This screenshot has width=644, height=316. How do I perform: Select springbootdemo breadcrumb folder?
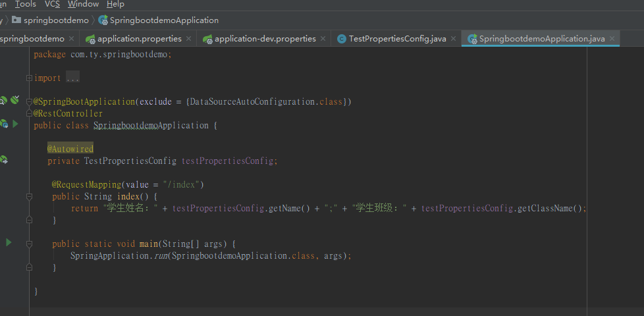click(56, 20)
